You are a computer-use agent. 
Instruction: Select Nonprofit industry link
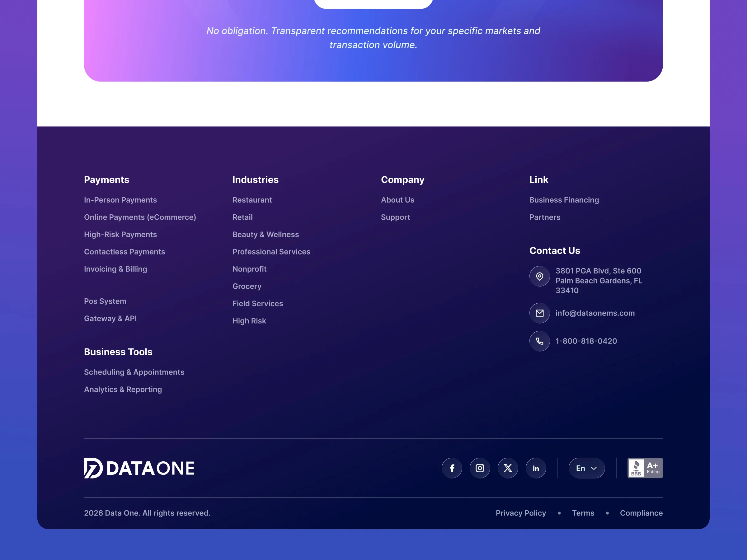(x=250, y=269)
